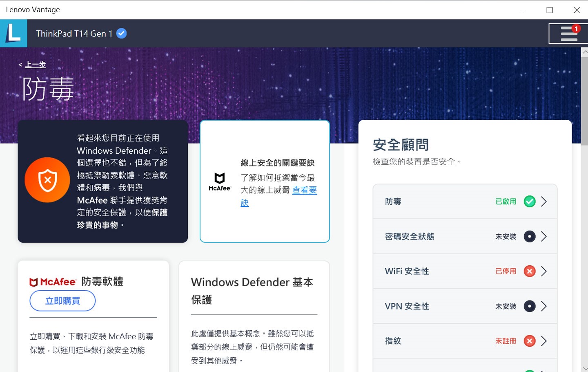This screenshot has height=372, width=588.
Task: Expand the 密碼安全狀態 row chevron
Action: [544, 236]
